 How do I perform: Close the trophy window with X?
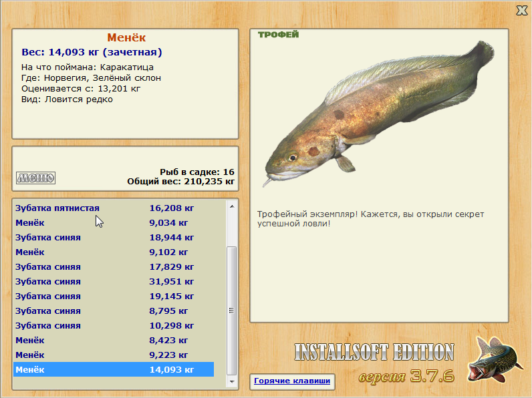521,10
